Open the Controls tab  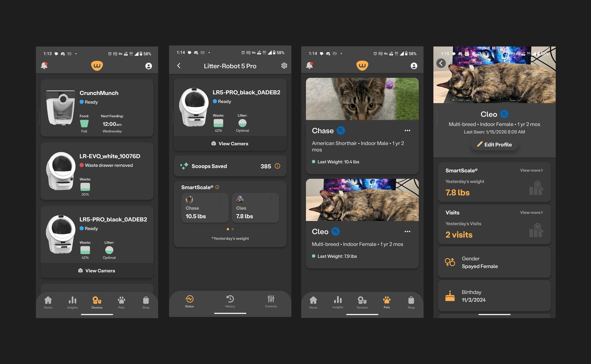[271, 301]
